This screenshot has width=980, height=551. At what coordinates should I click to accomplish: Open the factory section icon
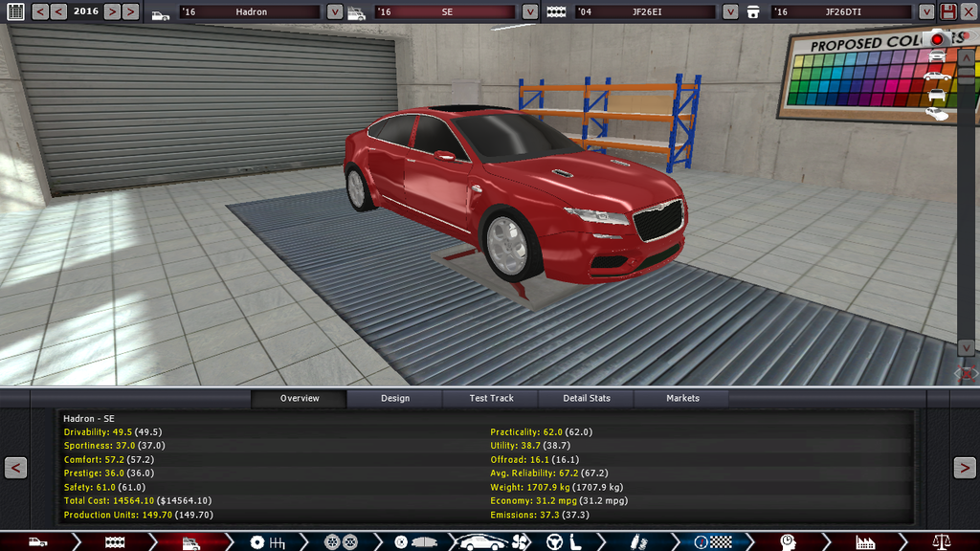coord(866,542)
